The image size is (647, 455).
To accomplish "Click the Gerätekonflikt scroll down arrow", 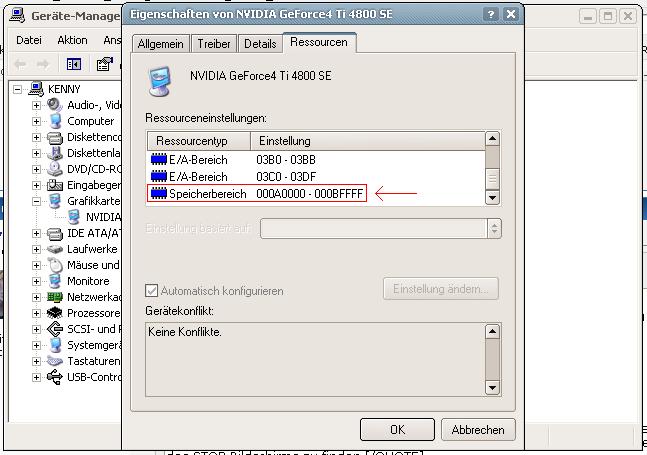I will pyautogui.click(x=492, y=387).
